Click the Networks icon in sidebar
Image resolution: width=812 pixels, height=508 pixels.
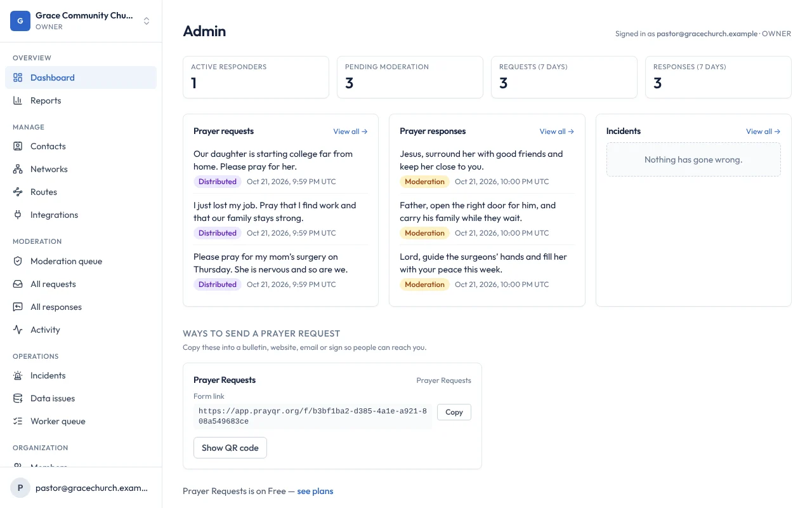pyautogui.click(x=18, y=169)
